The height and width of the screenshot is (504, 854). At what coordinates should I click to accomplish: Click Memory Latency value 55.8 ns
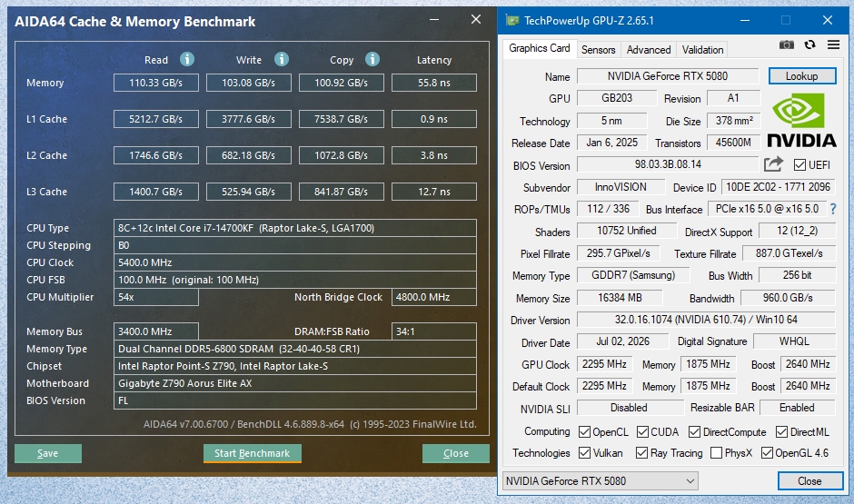[x=434, y=83]
